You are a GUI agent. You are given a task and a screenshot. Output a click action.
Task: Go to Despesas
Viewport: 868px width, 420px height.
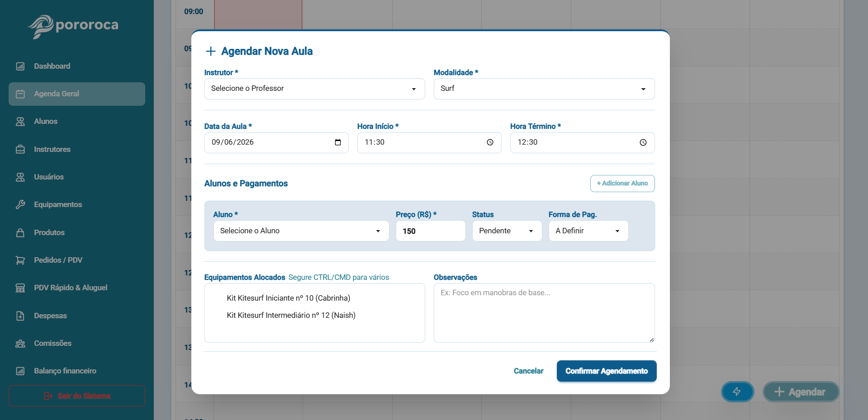(77, 316)
